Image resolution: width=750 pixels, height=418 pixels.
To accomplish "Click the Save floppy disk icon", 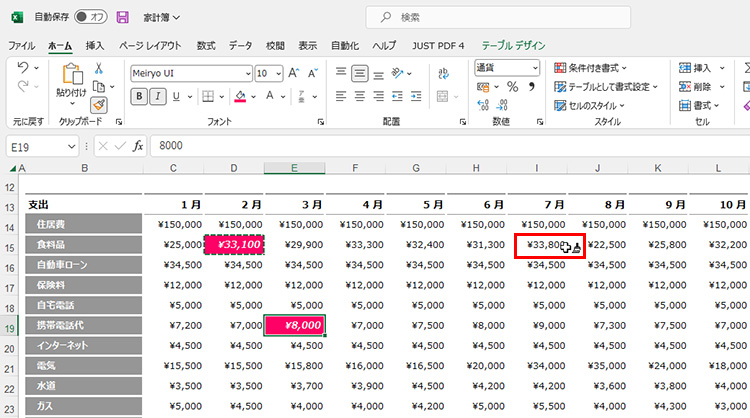I will pyautogui.click(x=122, y=17).
